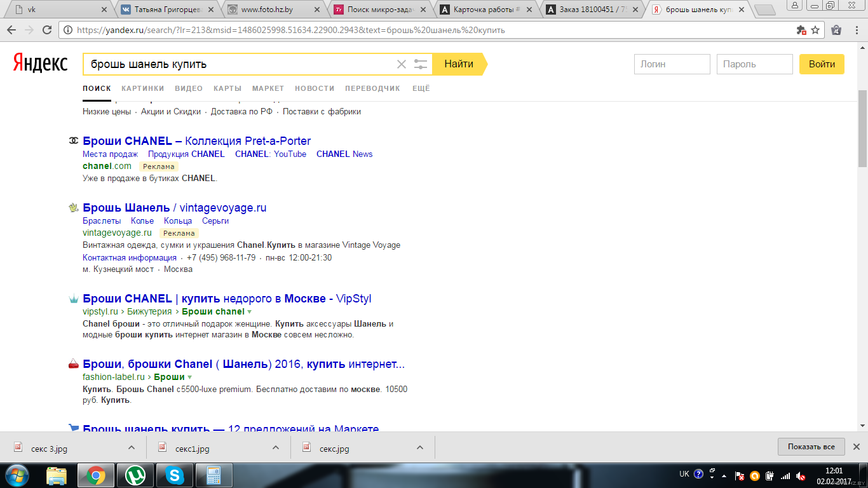Switch to the www.foto.hz.by tab
The image size is (868, 488).
point(273,10)
